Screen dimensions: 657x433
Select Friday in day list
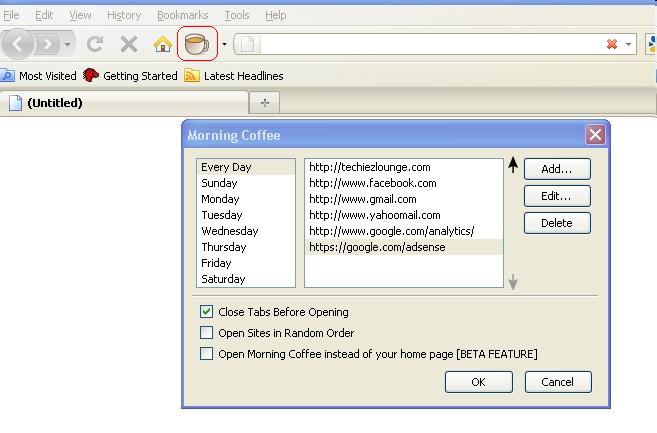pyautogui.click(x=246, y=263)
